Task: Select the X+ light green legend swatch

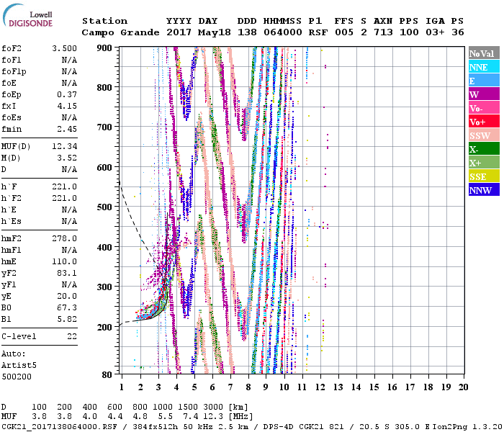Action: [x=484, y=163]
